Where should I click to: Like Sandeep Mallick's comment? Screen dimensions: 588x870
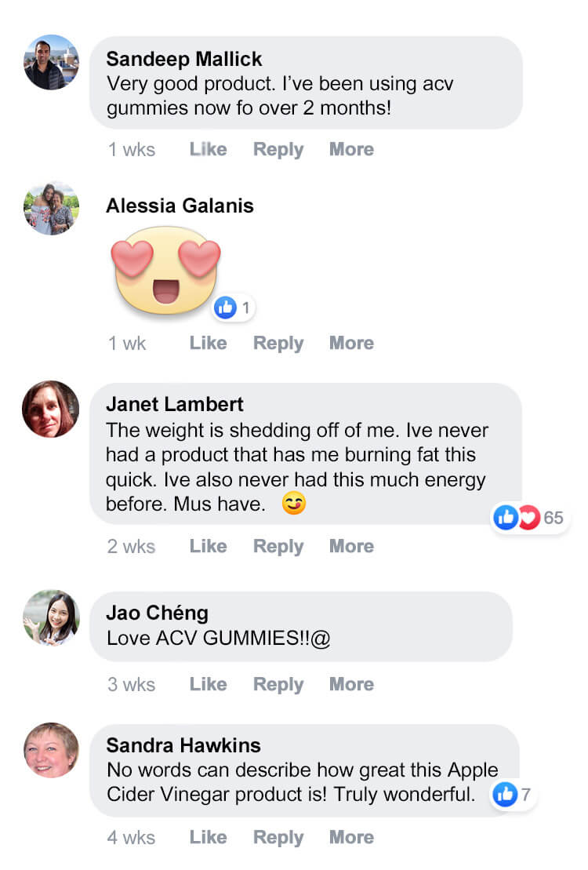[208, 149]
